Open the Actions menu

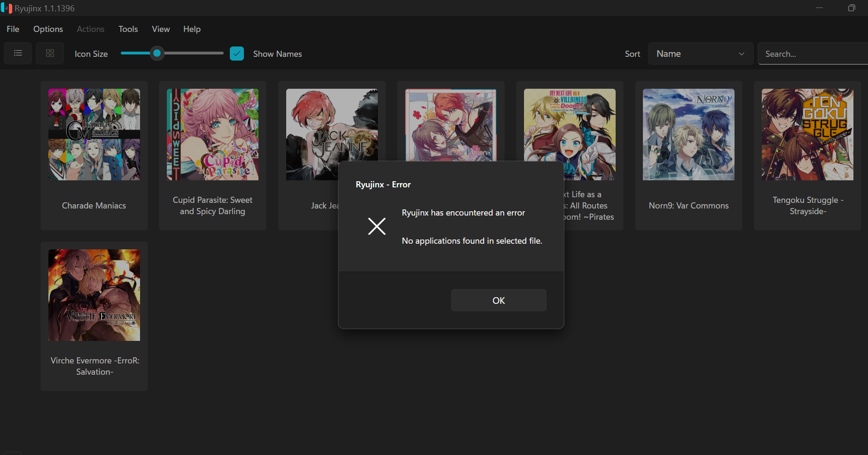click(91, 29)
